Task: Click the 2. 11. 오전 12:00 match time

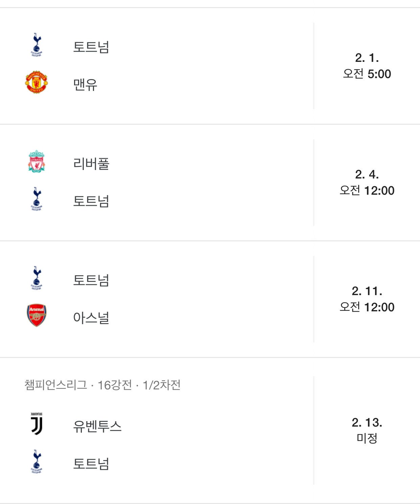Action: tap(367, 299)
